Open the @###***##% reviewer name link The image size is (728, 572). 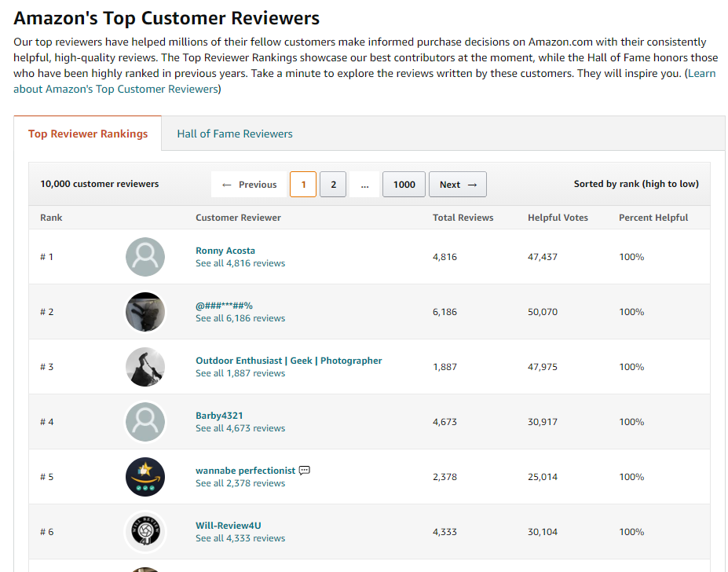point(224,306)
